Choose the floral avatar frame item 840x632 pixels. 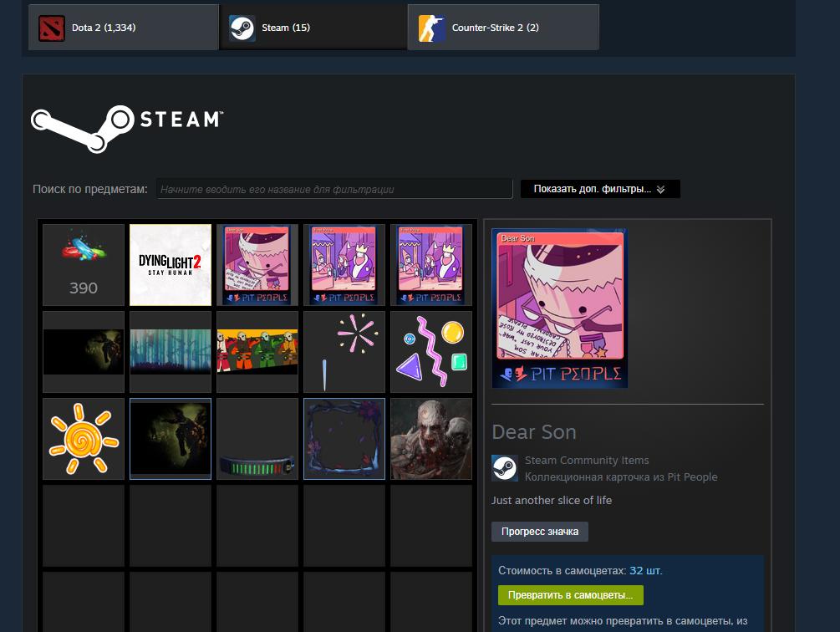(x=344, y=439)
